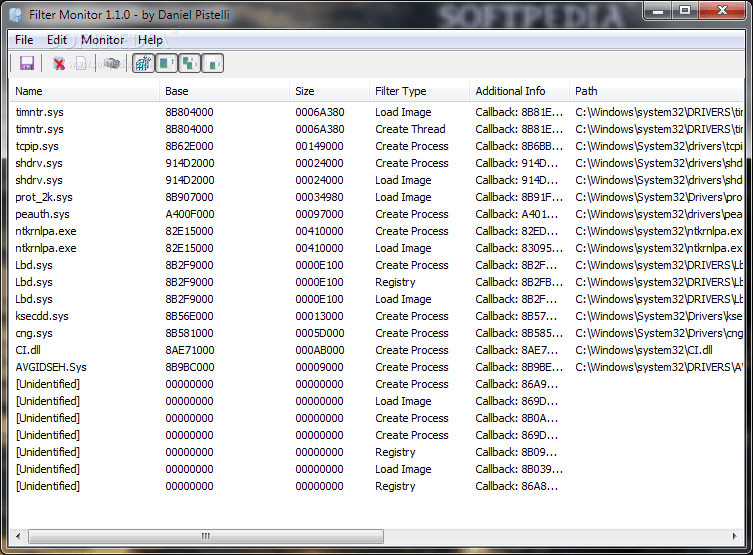The width and height of the screenshot is (753, 555).
Task: Click the red X delete icon
Action: tap(59, 63)
